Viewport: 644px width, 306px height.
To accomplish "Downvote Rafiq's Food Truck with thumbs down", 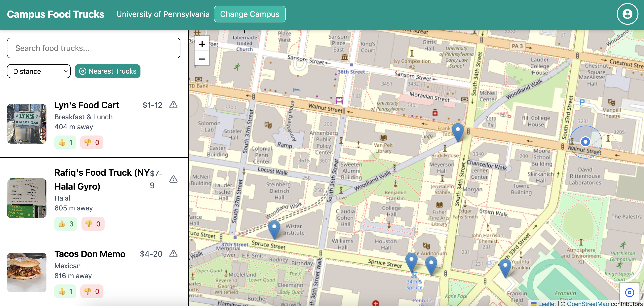I will coord(93,224).
